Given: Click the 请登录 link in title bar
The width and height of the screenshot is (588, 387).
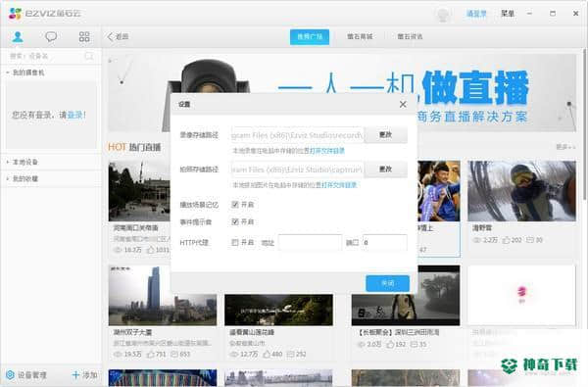Looking at the screenshot, I should coord(476,14).
